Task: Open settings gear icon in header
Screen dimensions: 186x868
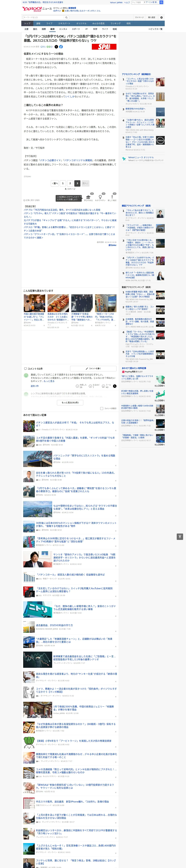Action: click(x=161, y=17)
